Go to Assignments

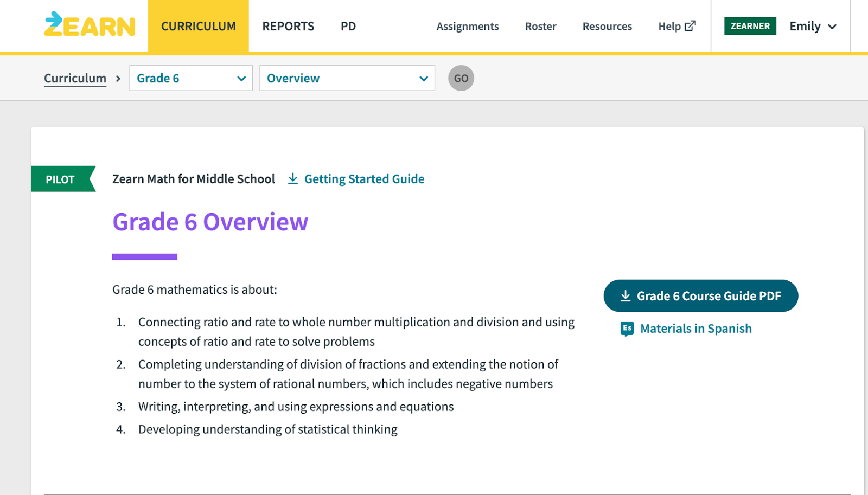[x=468, y=26]
